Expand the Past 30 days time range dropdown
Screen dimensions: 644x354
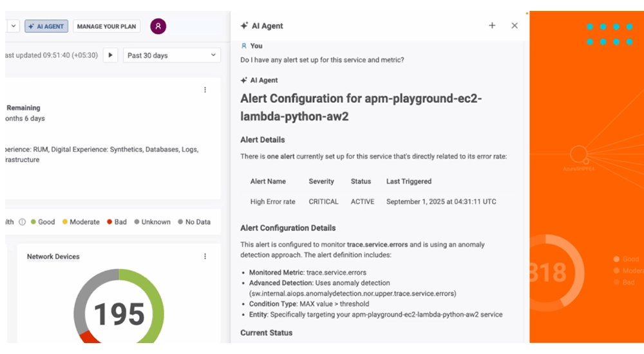(171, 55)
